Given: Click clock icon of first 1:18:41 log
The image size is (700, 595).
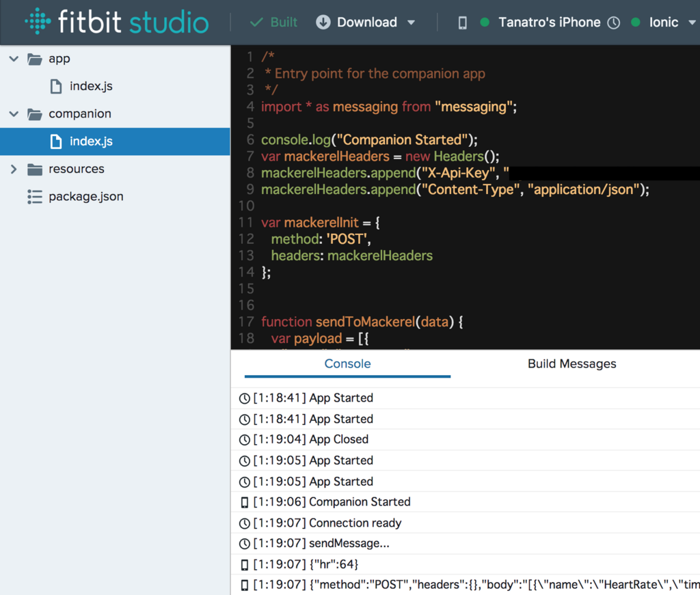Looking at the screenshot, I should point(244,398).
